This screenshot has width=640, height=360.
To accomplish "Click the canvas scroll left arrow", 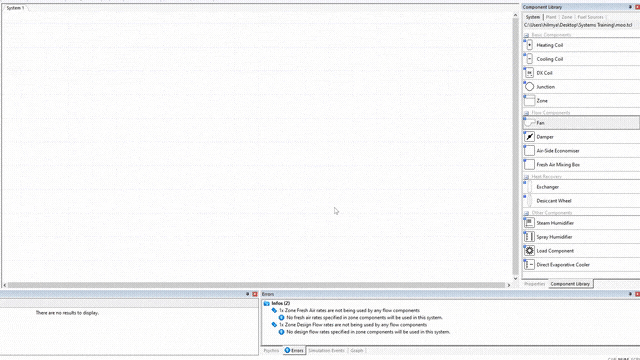I will click(5, 285).
